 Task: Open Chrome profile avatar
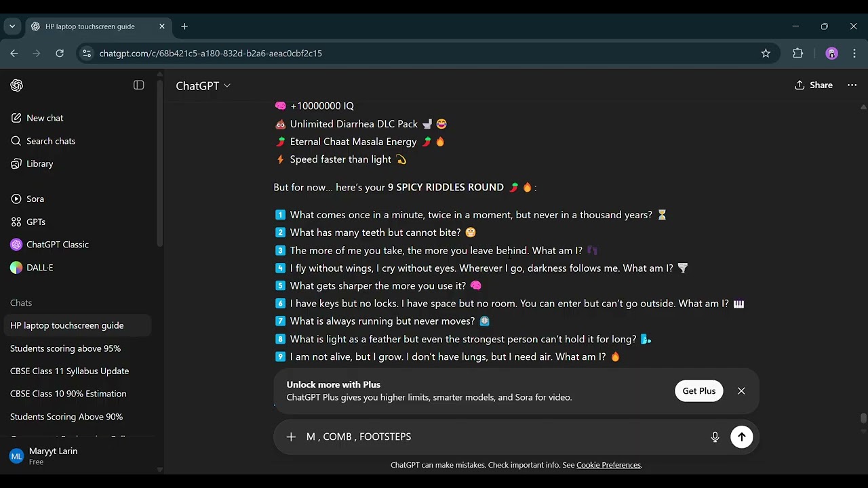pos(832,53)
